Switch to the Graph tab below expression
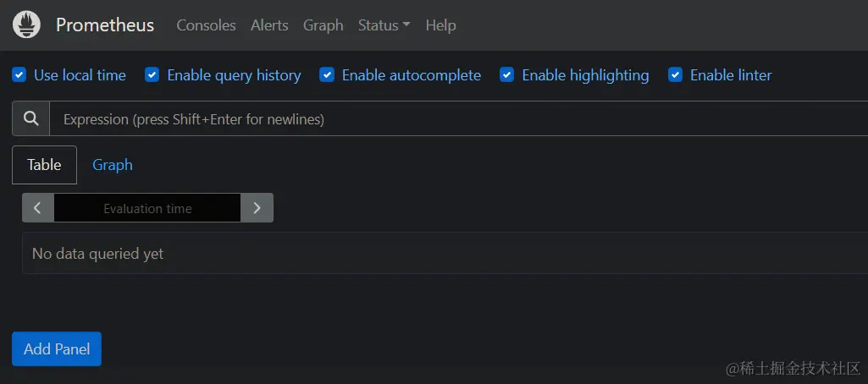 tap(113, 165)
